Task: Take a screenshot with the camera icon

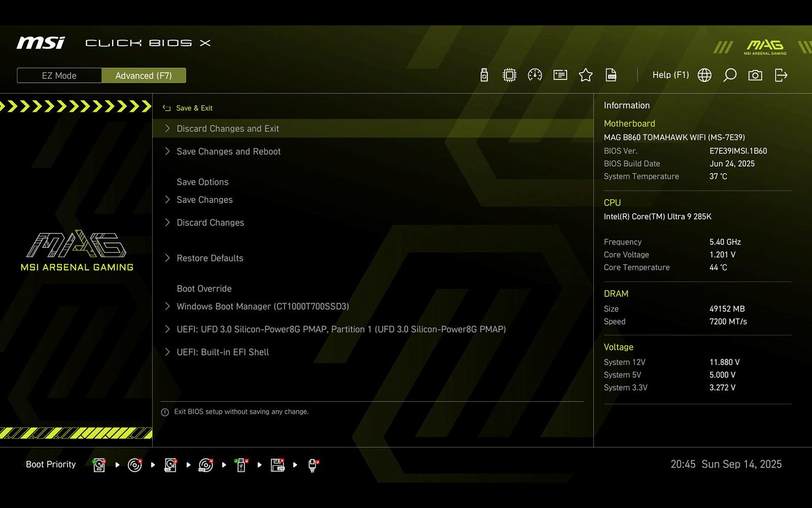Action: (x=755, y=75)
